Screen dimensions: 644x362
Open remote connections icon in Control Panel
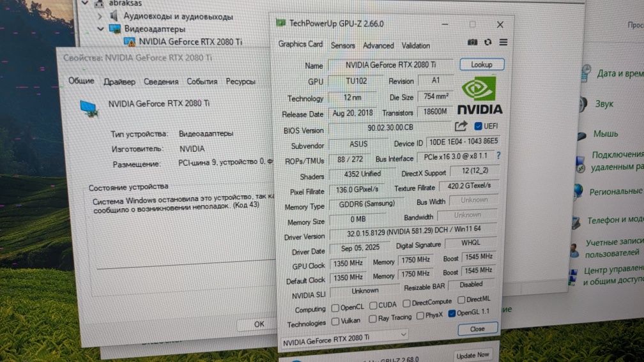click(x=580, y=163)
